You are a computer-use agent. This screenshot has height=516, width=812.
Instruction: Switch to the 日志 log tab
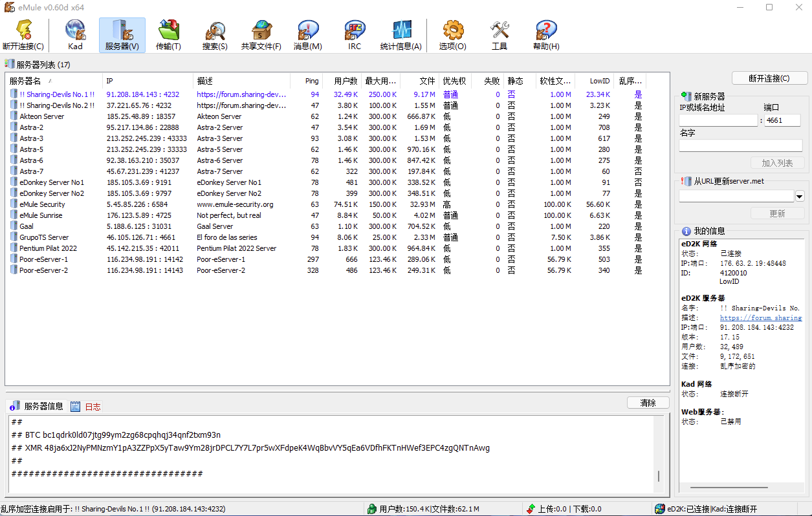tap(86, 407)
